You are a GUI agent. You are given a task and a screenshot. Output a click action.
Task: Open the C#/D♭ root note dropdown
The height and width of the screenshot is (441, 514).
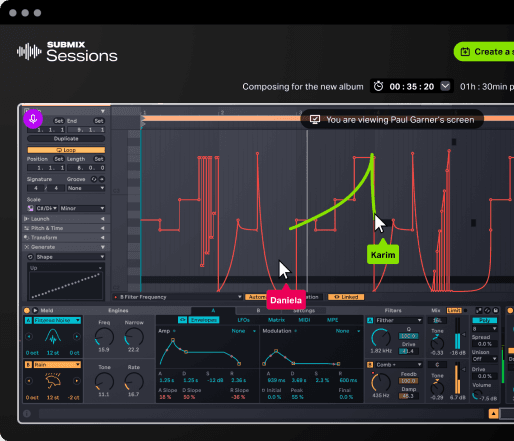click(x=47, y=208)
